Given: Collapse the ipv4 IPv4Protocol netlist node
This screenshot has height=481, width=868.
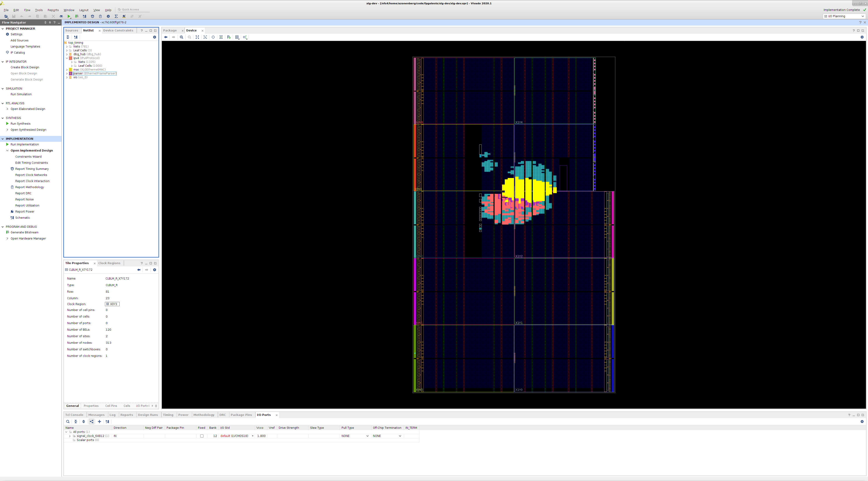Looking at the screenshot, I should click(67, 58).
